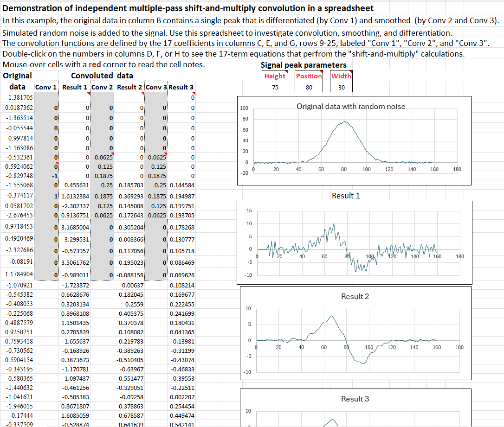The image size is (504, 427).
Task: Select the Conv 1 coefficient cell containing -1
Action: [x=46, y=176]
